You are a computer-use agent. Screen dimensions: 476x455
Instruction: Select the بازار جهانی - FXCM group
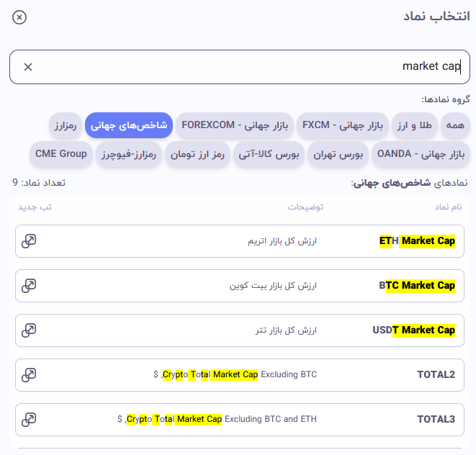pyautogui.click(x=343, y=125)
